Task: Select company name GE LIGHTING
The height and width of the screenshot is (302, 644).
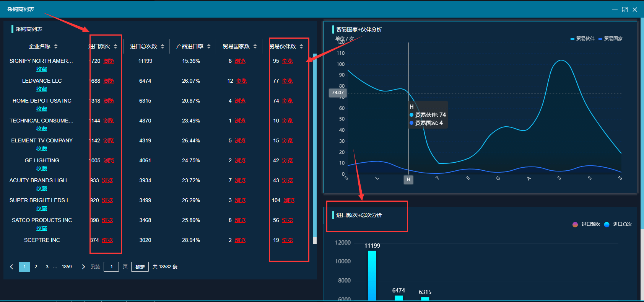Action: (x=42, y=160)
